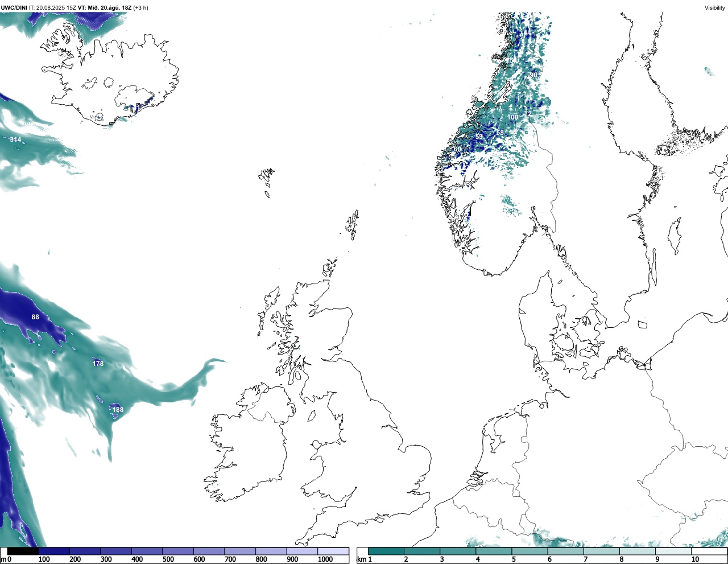
Task: Click the pale 900–1000 m legend swatch
Action: pyautogui.click(x=302, y=551)
